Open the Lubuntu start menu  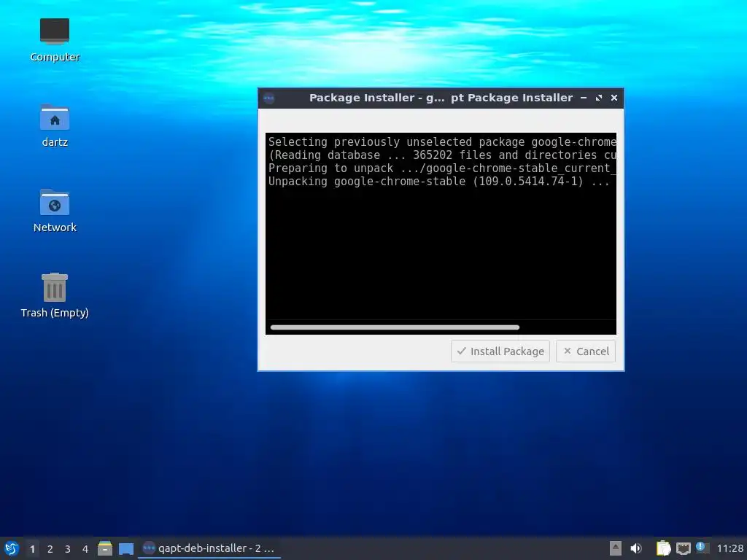[12, 548]
